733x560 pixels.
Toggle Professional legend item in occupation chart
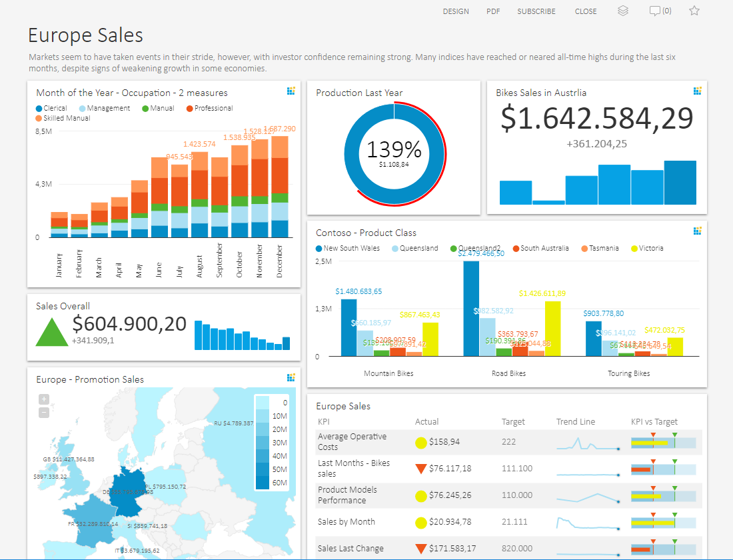tap(209, 108)
